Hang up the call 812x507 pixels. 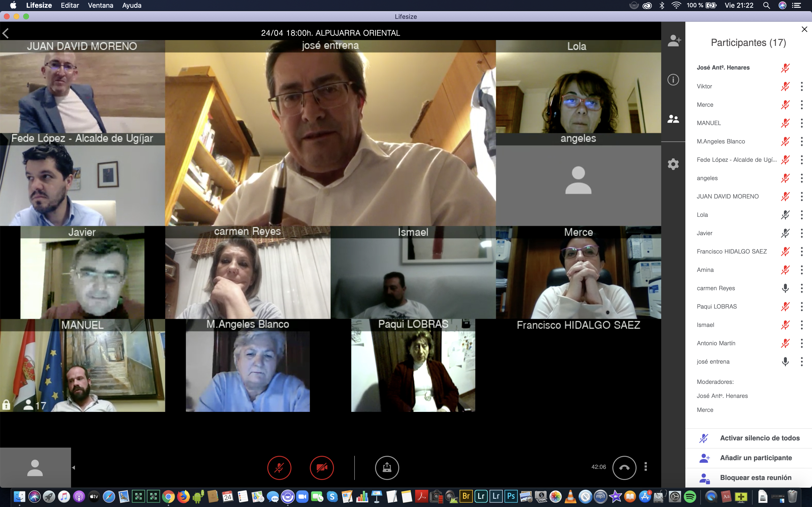(x=624, y=467)
